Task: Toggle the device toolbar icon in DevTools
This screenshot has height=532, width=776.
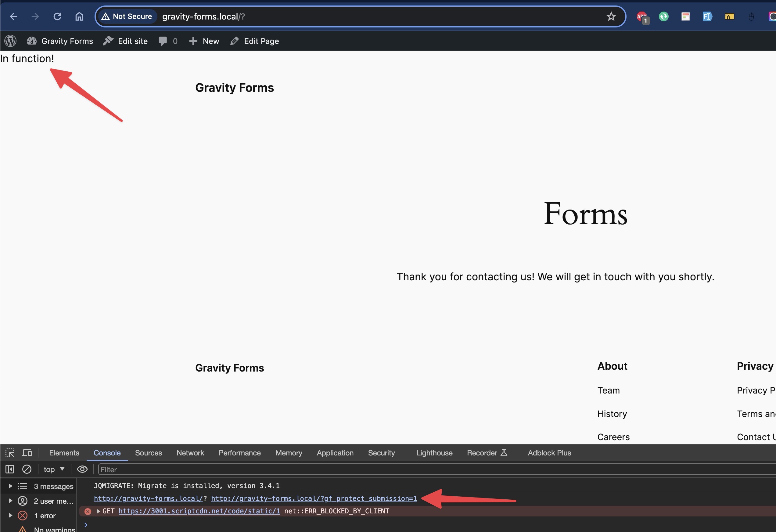Action: [x=27, y=453]
